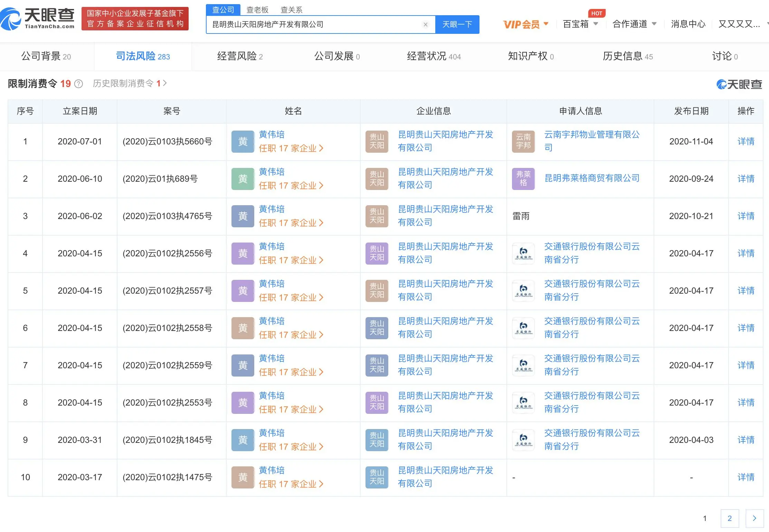769x532 pixels.
Task: Click 贵山天阳 company logo in row 7
Action: coord(377,365)
